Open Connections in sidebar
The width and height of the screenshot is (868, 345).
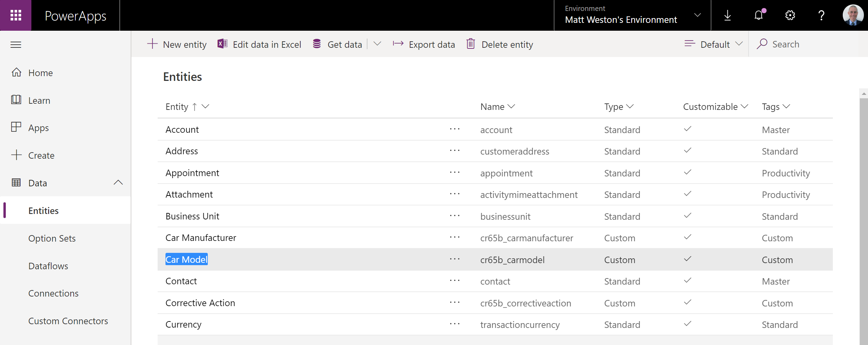tap(53, 293)
